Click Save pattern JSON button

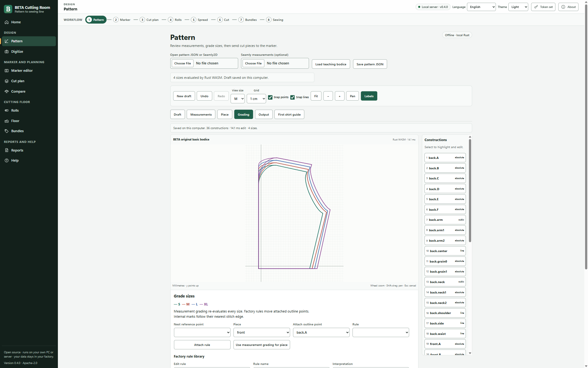click(370, 64)
